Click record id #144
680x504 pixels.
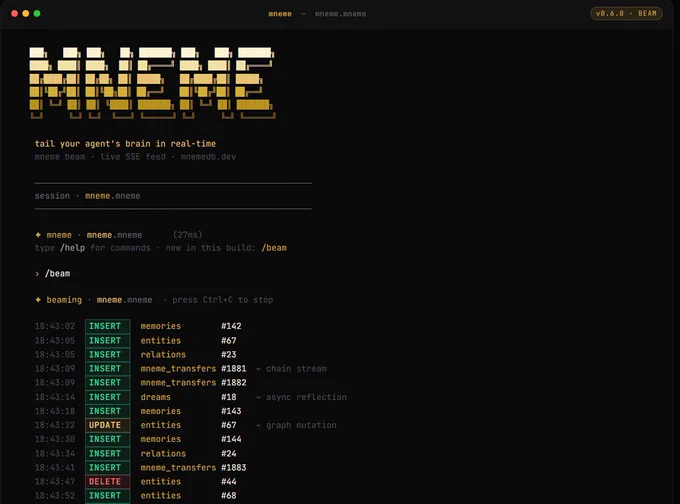click(231, 439)
